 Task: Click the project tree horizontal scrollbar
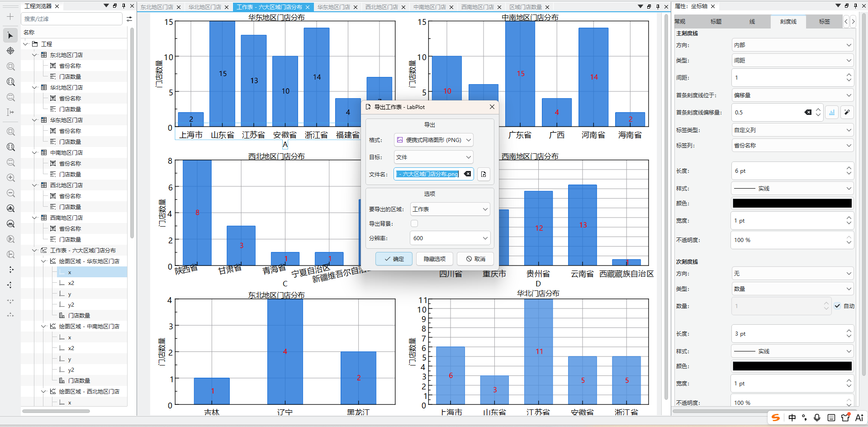pos(56,411)
